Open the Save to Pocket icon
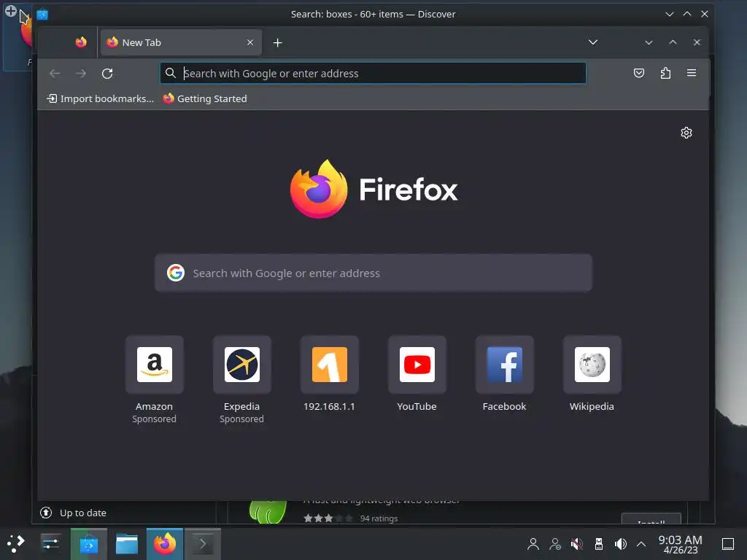The image size is (747, 560). click(639, 73)
